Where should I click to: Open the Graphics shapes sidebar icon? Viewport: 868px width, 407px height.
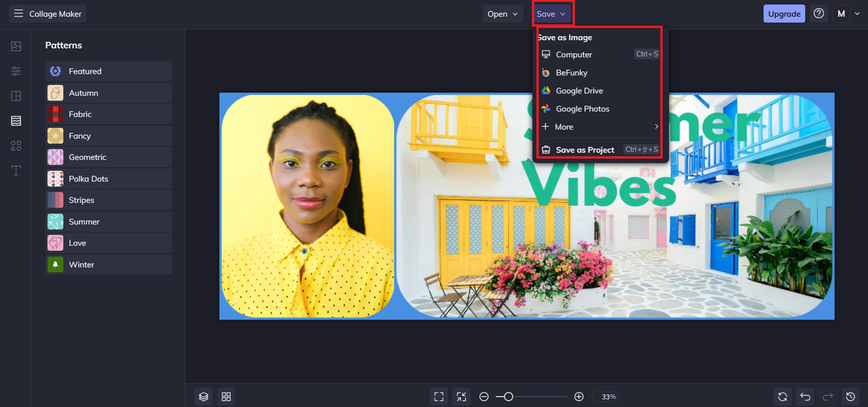(x=16, y=146)
